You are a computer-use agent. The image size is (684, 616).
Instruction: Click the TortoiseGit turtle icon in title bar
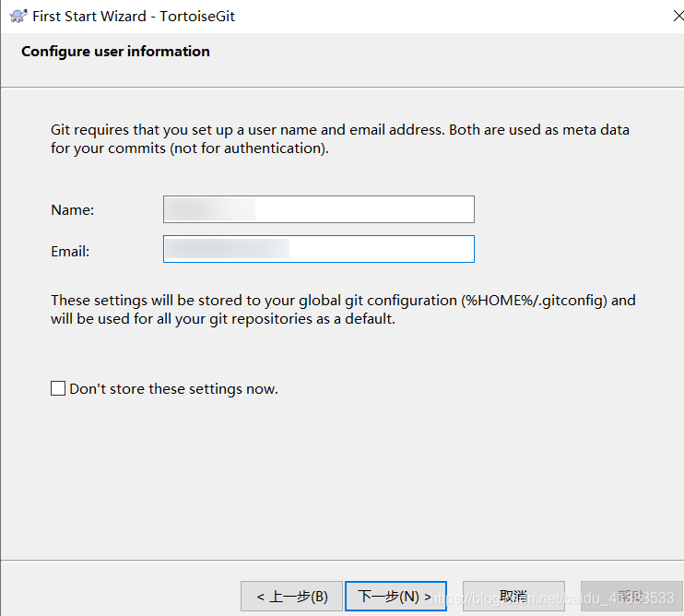point(18,17)
